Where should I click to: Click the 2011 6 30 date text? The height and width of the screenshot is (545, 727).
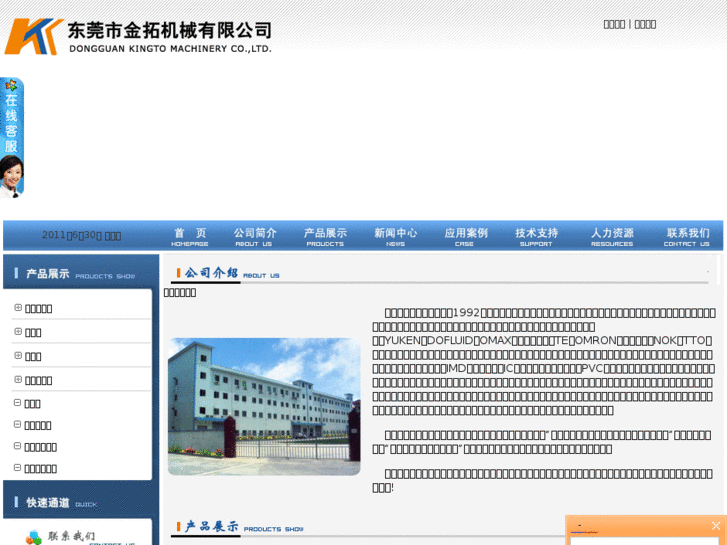[x=82, y=235]
